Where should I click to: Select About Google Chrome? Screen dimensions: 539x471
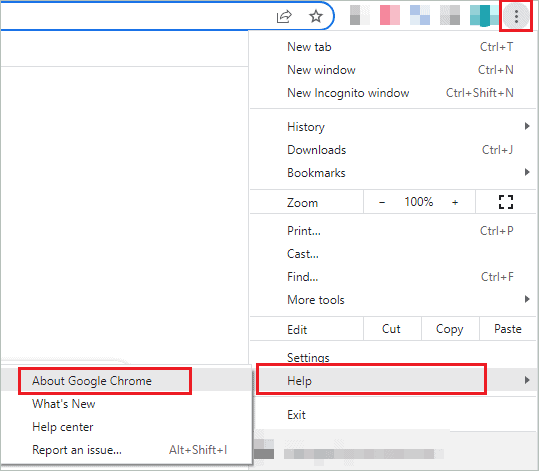click(126, 381)
